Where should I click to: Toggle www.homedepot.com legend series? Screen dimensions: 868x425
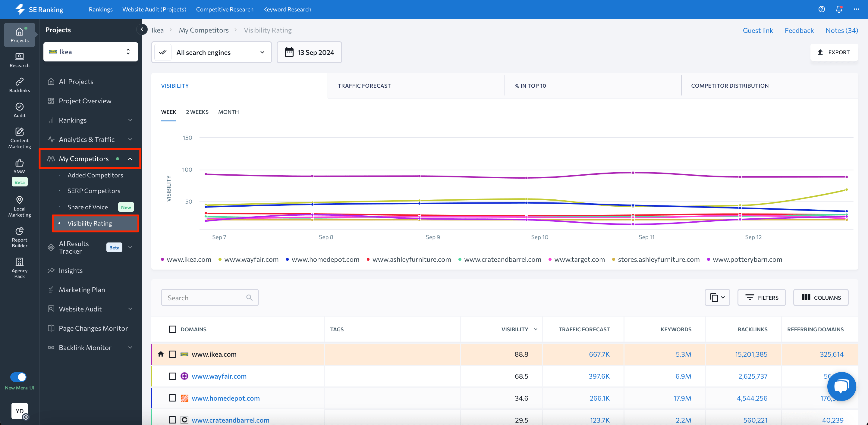click(322, 259)
